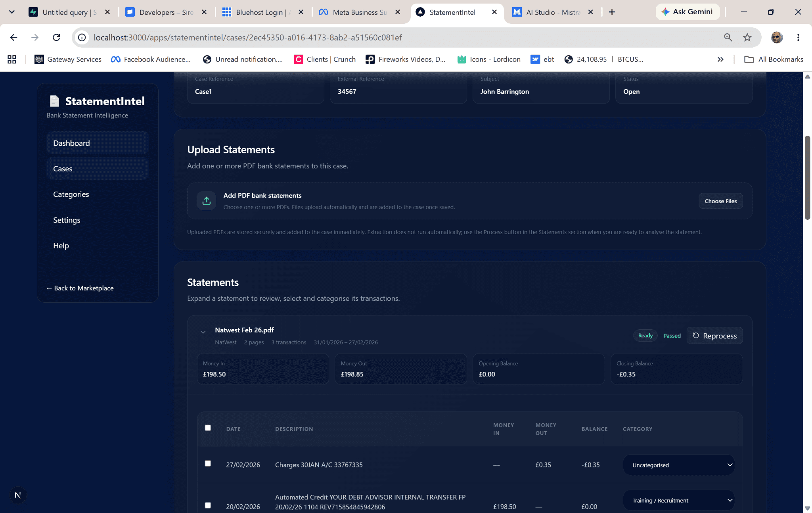The image size is (812, 513).
Task: Close the StatementIntel tab
Action: (494, 12)
